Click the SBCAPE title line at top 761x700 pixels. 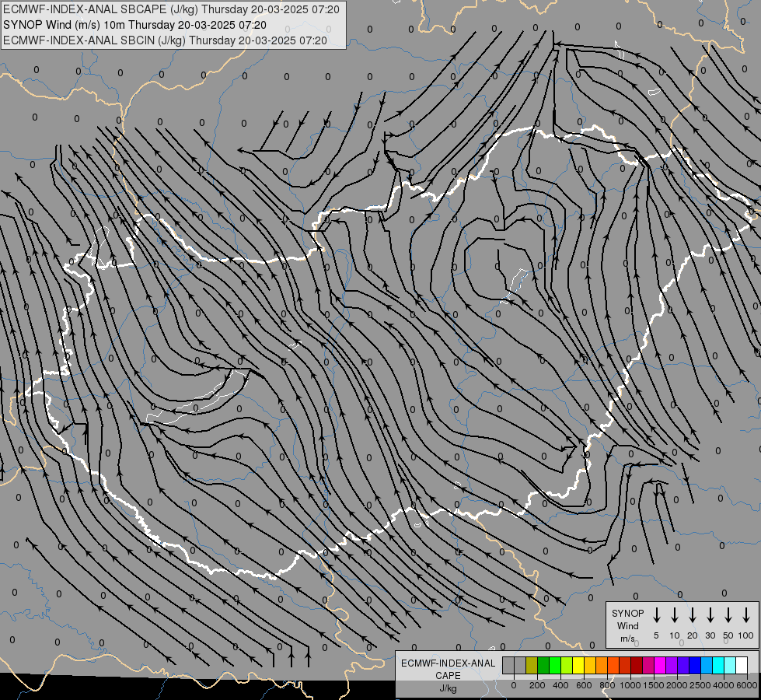(171, 9)
